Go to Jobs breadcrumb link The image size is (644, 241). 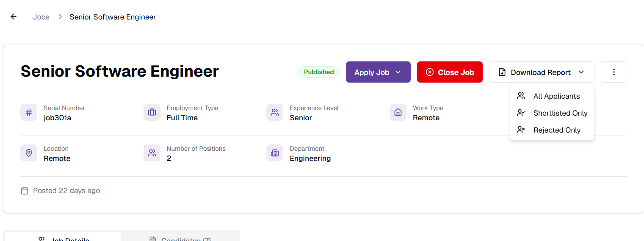[x=41, y=17]
